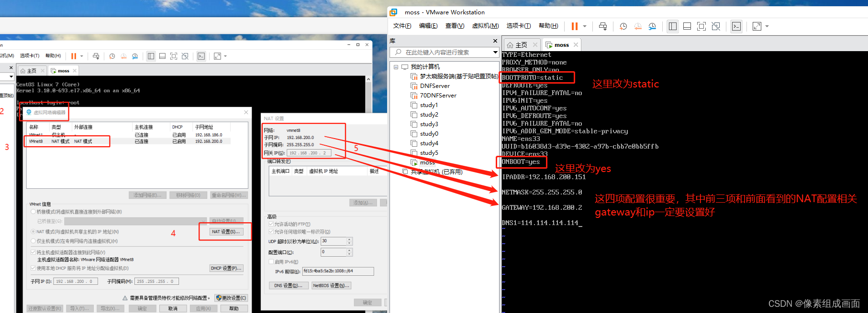868x313 pixels.
Task: Open 编辑(E) menu
Action: point(428,26)
